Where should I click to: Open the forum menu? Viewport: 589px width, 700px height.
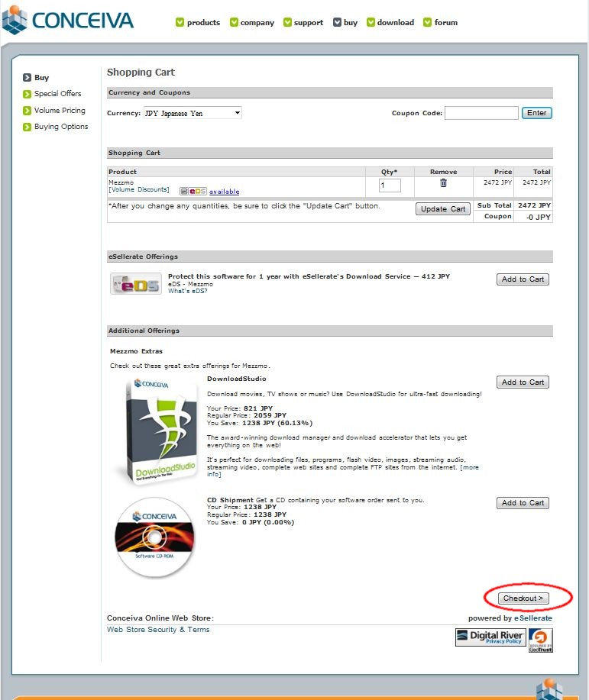446,22
